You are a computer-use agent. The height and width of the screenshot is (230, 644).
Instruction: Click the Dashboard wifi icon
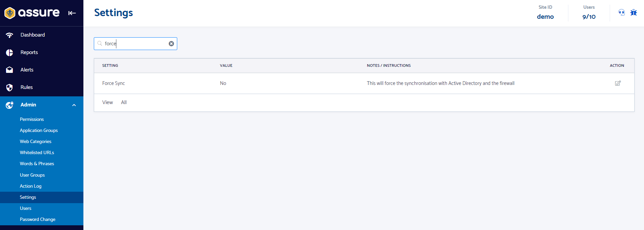pyautogui.click(x=9, y=35)
